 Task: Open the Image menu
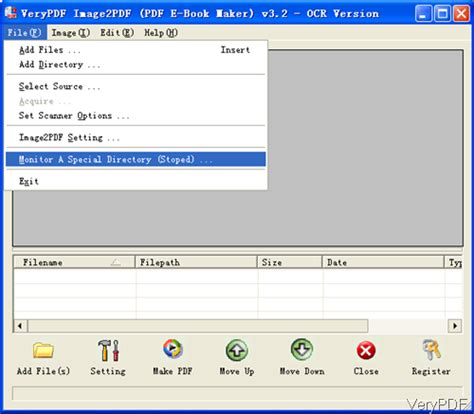pyautogui.click(x=70, y=33)
